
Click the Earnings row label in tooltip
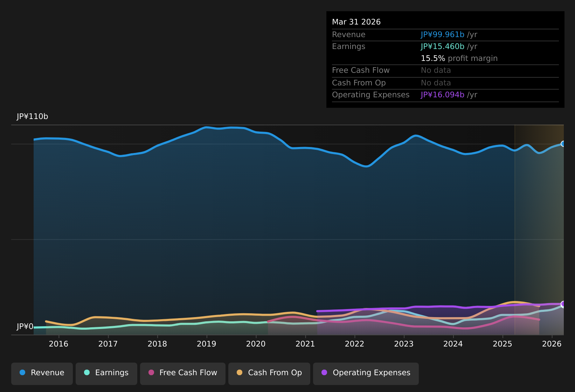[348, 46]
